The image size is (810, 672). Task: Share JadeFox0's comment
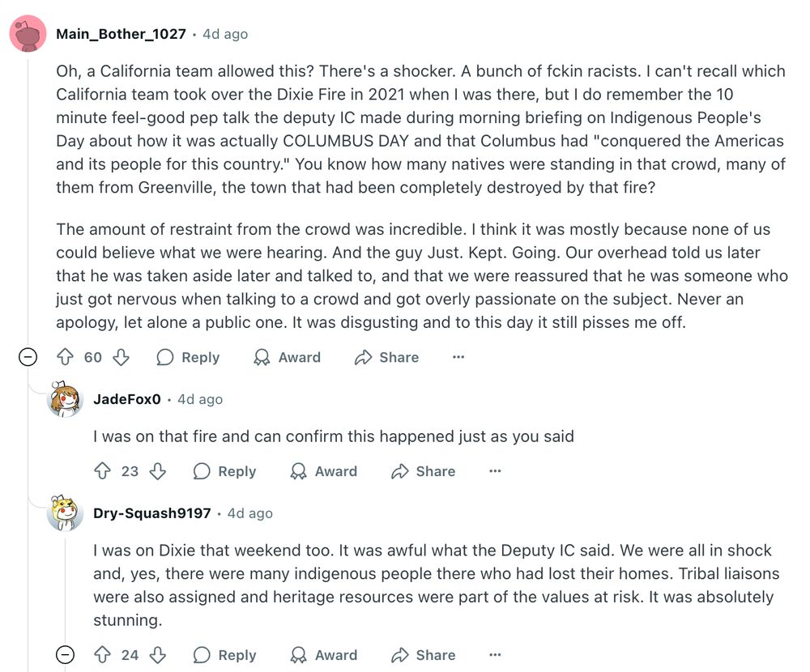click(424, 471)
